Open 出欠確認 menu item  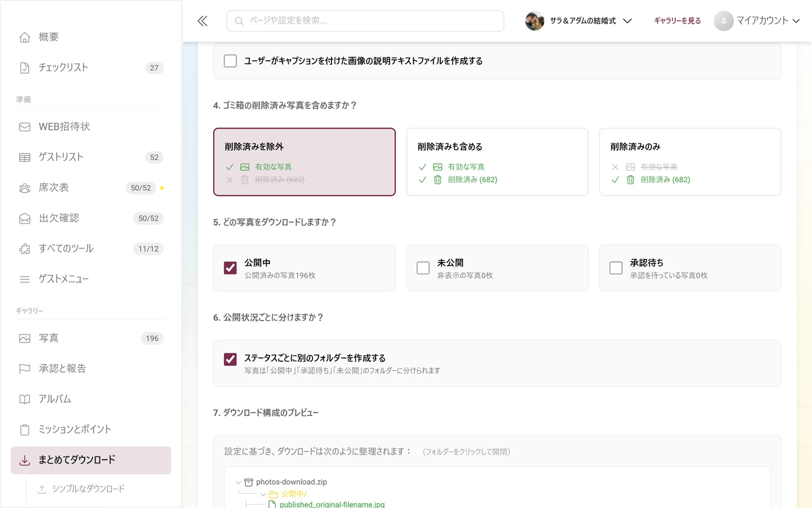[91, 218]
